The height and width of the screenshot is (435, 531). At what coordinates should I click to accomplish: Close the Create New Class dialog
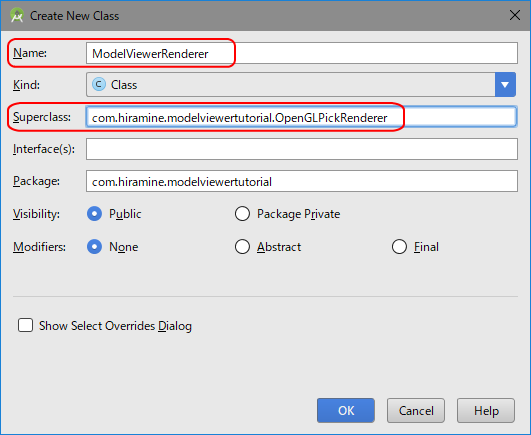[x=515, y=15]
